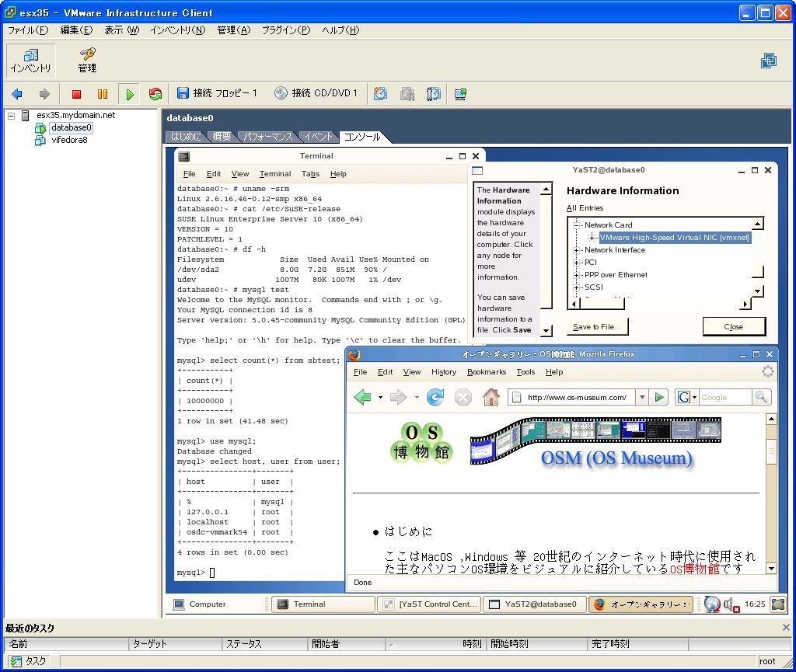Click the Save to File button in YaST2
The height and width of the screenshot is (672, 796).
tap(598, 327)
